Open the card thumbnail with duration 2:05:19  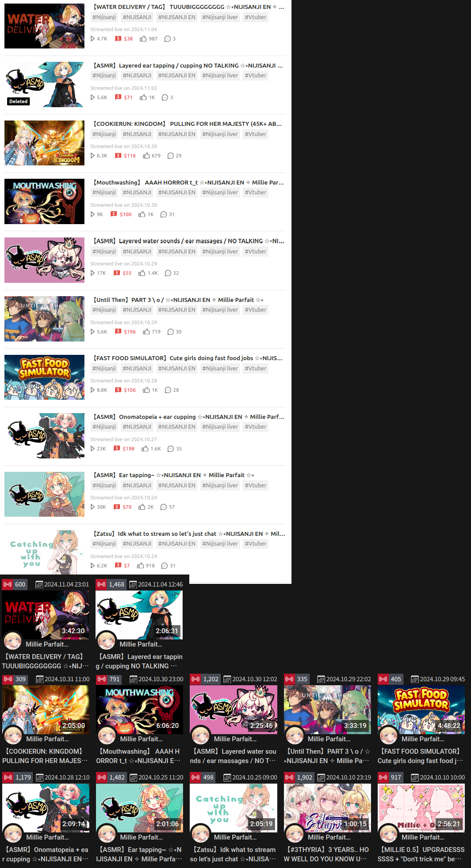pos(233,808)
